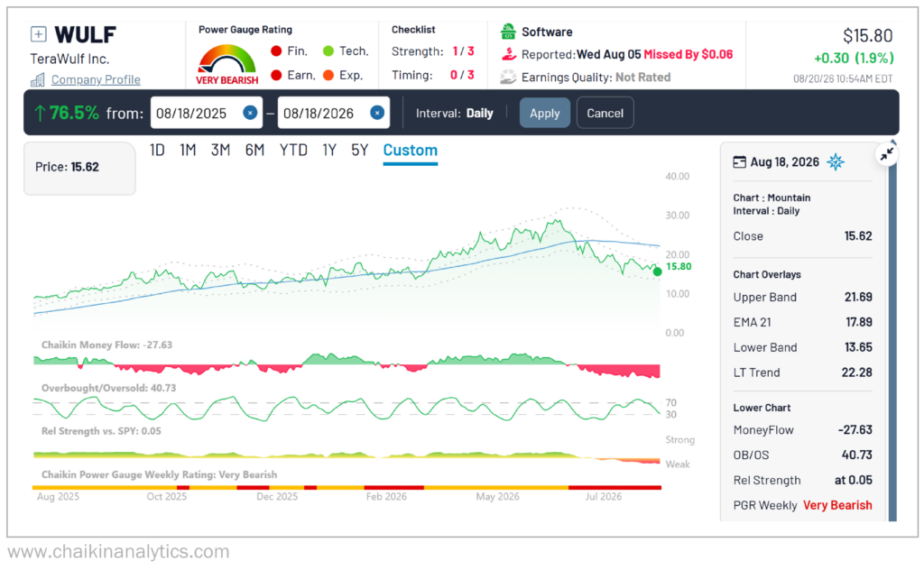Clear the 08/18/2026 end date
The height and width of the screenshot is (570, 924).
tap(377, 113)
